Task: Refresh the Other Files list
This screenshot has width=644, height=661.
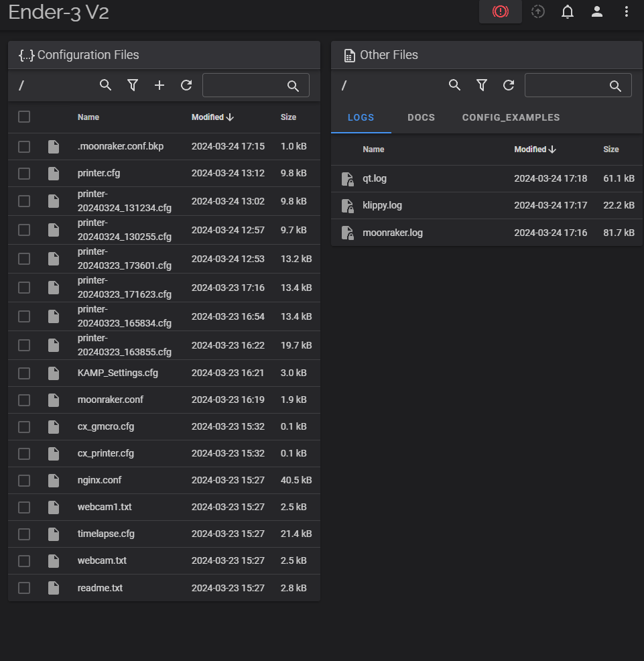Action: pyautogui.click(x=509, y=85)
